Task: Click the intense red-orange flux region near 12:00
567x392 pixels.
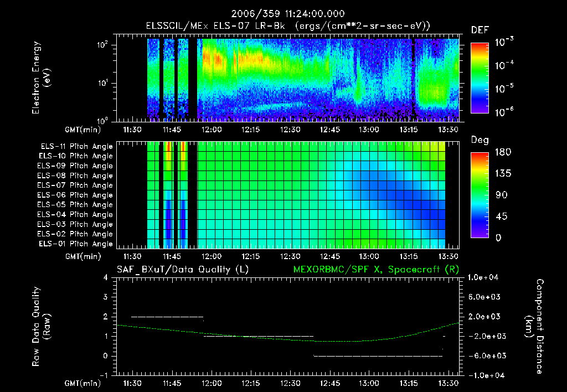Action: (x=213, y=59)
